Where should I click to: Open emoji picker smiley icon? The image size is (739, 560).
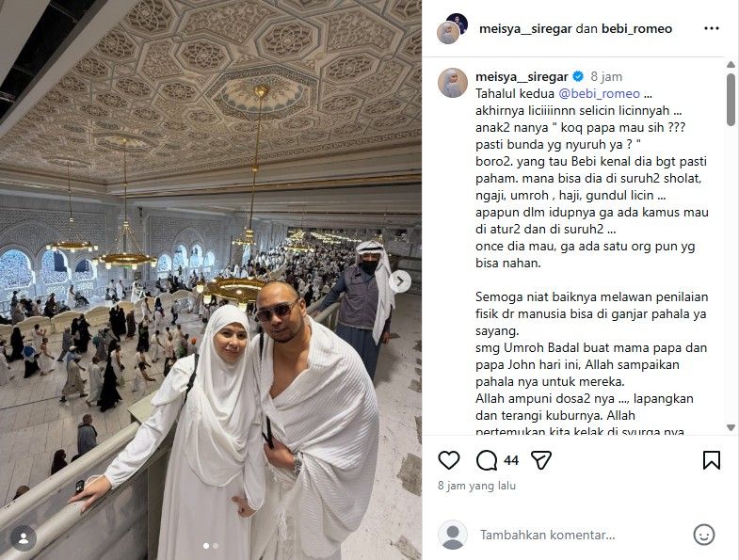(x=703, y=535)
